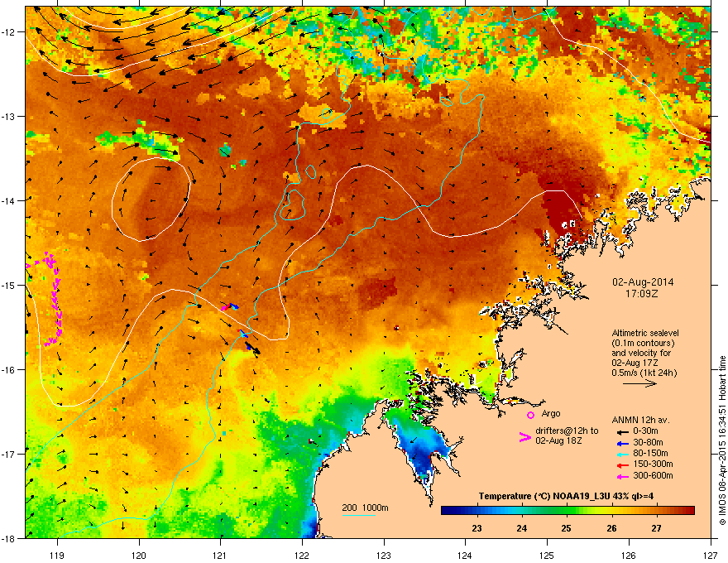This screenshot has width=728, height=563.
Task: Click the 'ANMN 12h av.' heading
Action: click(640, 420)
